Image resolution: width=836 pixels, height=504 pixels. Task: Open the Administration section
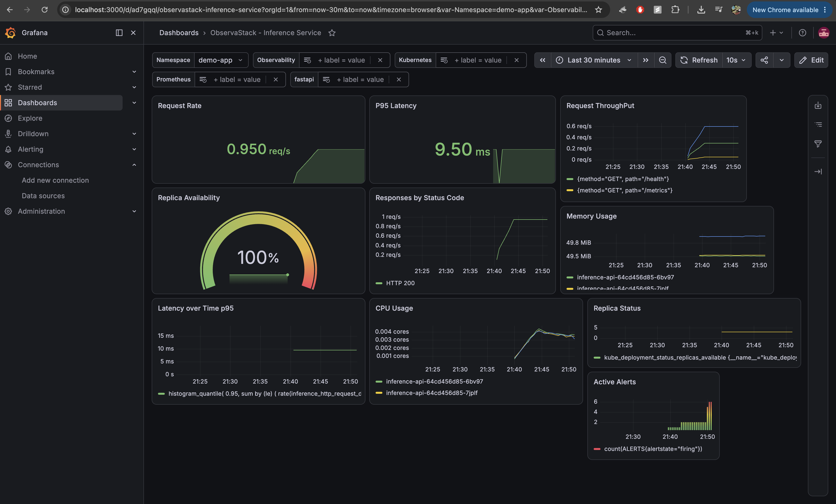(x=41, y=211)
